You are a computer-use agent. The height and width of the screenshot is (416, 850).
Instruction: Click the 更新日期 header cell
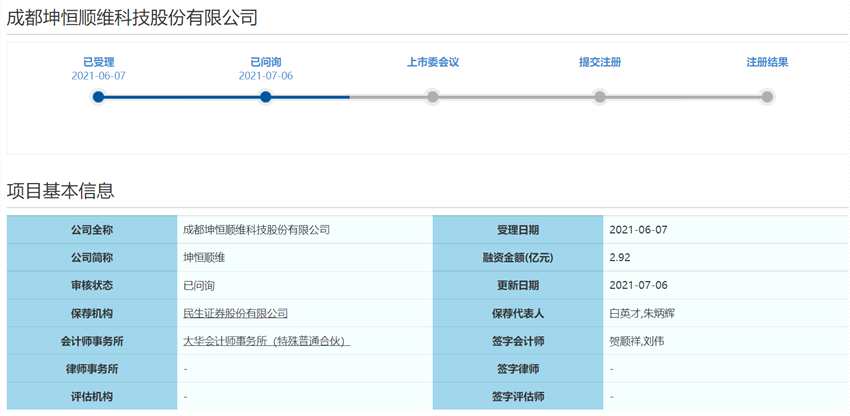518,285
